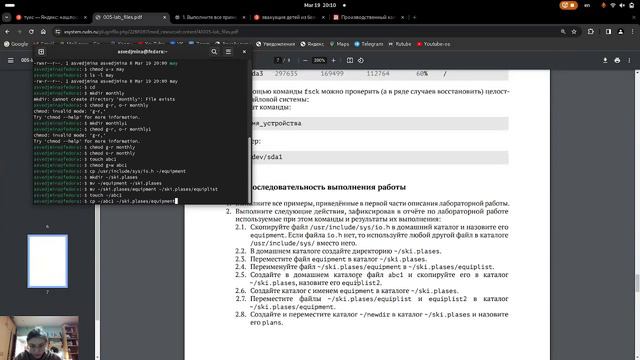
Task: Click the '/dev/sda1' code example
Action: 266,157
